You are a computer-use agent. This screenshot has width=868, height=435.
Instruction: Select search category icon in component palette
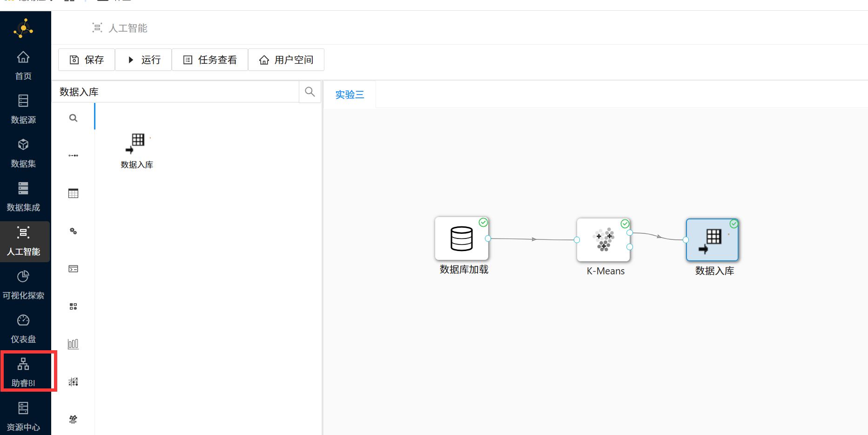pyautogui.click(x=73, y=118)
